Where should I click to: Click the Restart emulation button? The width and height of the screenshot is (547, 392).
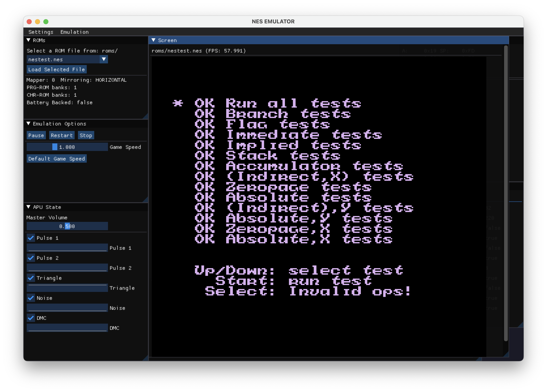pyautogui.click(x=61, y=135)
